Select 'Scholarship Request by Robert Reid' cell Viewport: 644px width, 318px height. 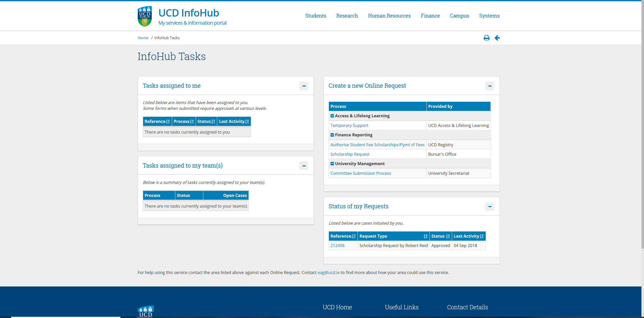(393, 245)
